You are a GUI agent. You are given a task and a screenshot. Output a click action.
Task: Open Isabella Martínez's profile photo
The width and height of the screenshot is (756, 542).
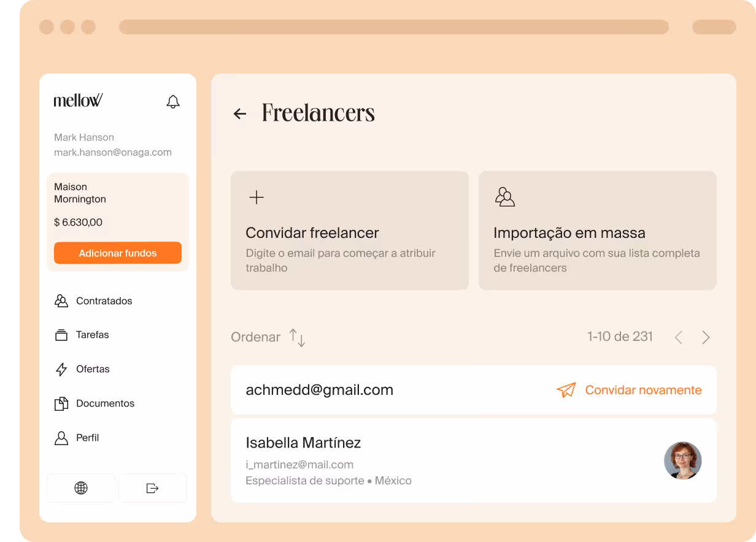click(x=683, y=460)
